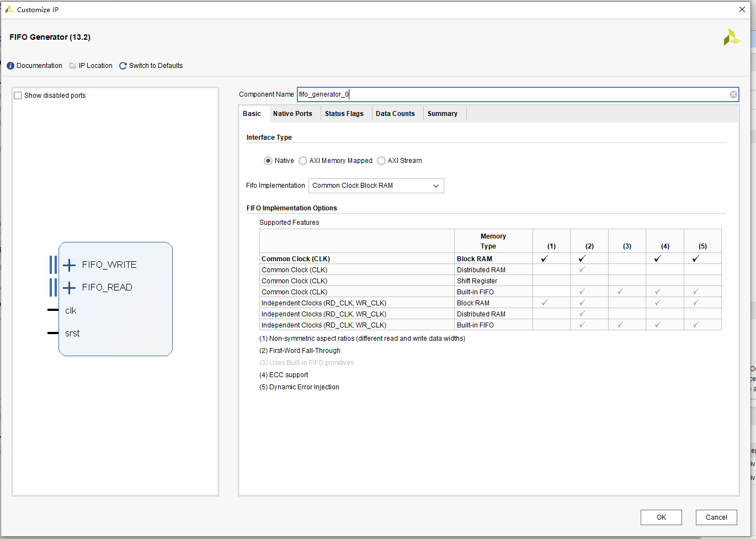Click the FIFO Implementation Options heading

(x=292, y=208)
